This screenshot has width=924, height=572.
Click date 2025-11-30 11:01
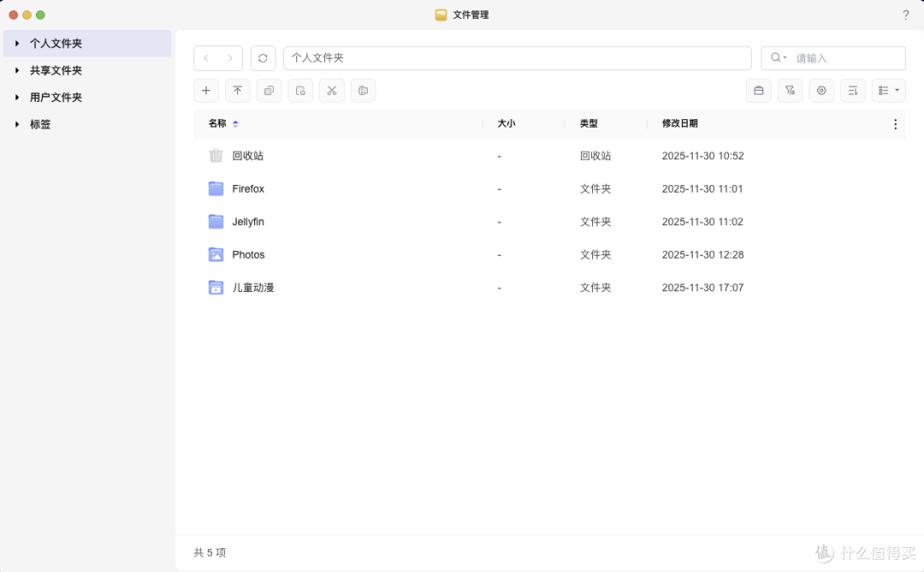tap(702, 188)
